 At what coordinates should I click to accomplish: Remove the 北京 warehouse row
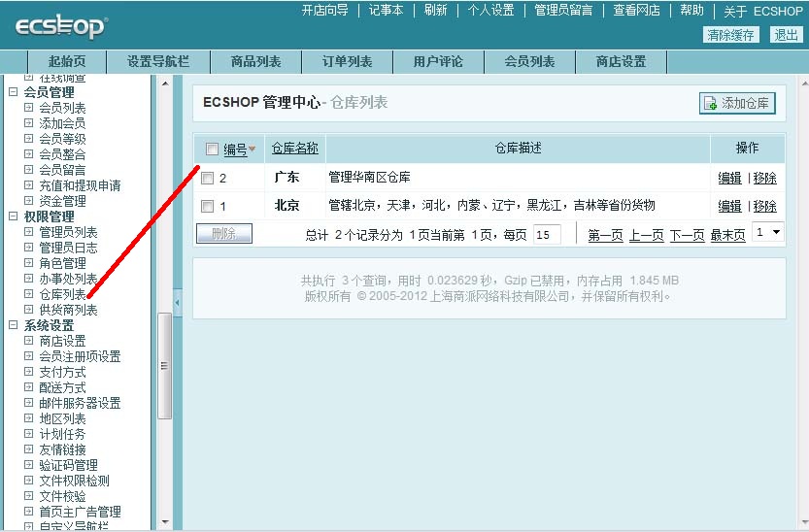[764, 206]
